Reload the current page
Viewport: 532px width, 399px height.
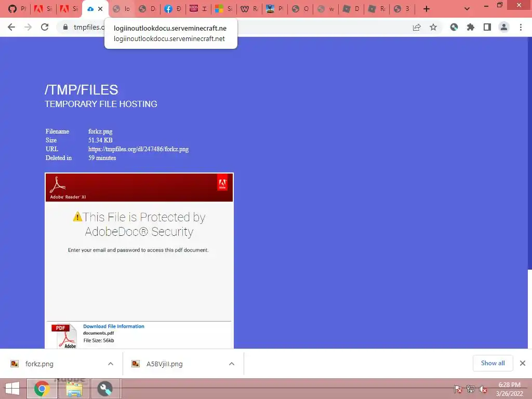click(45, 27)
